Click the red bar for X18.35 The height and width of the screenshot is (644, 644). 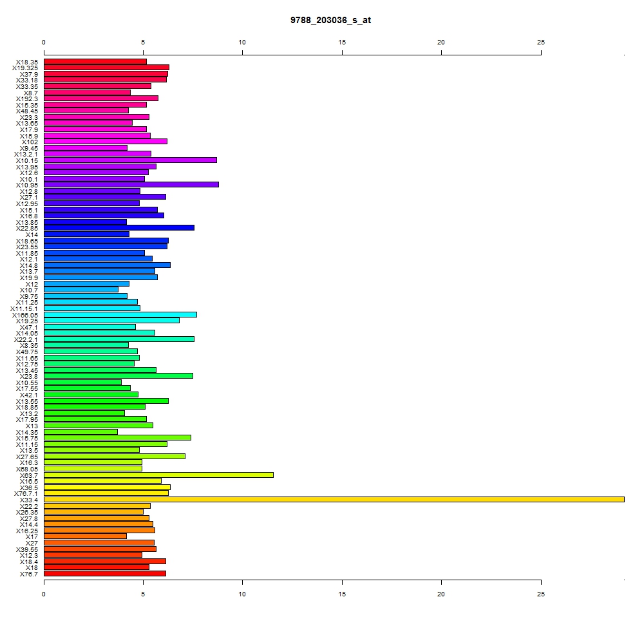[95, 62]
